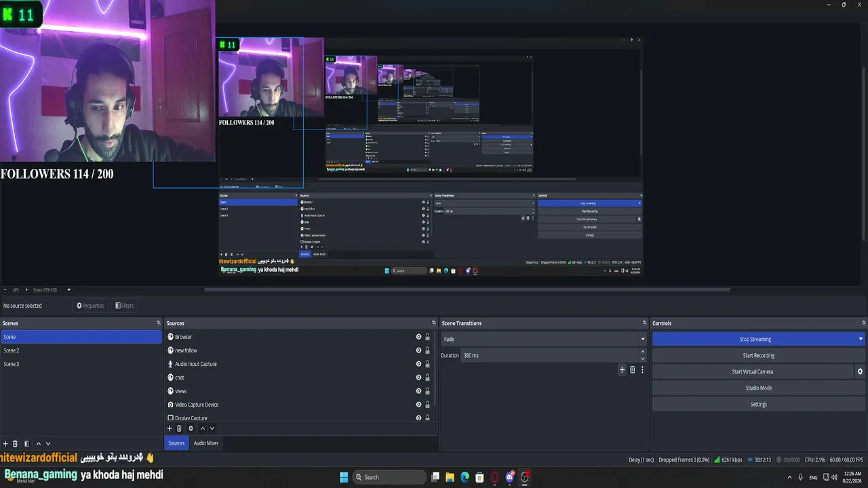
Task: Move source down in the Sources toolbar
Action: click(212, 428)
